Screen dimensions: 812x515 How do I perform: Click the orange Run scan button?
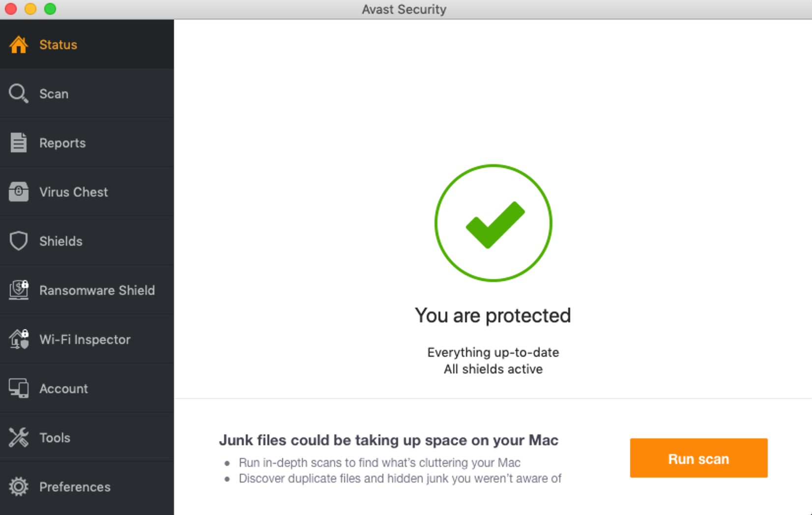coord(698,458)
